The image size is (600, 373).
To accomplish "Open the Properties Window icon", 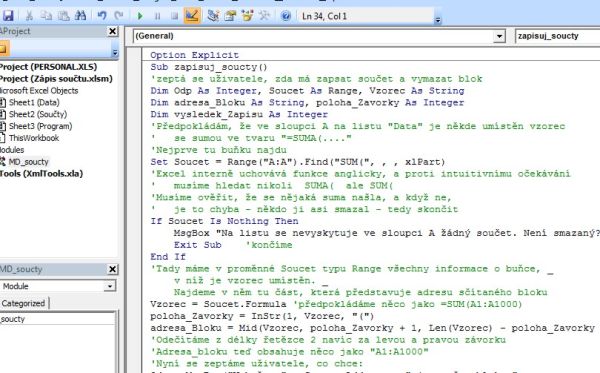I will coord(230,16).
